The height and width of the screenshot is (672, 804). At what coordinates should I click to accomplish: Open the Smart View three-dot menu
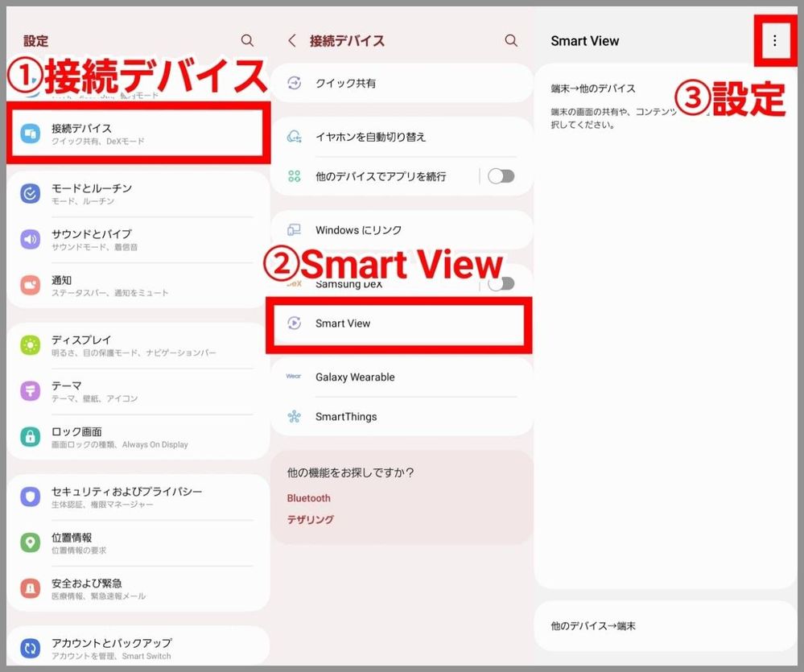(775, 40)
